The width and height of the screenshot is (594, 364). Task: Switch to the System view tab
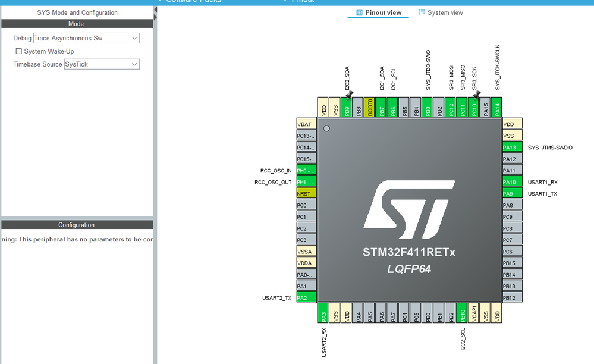point(441,12)
